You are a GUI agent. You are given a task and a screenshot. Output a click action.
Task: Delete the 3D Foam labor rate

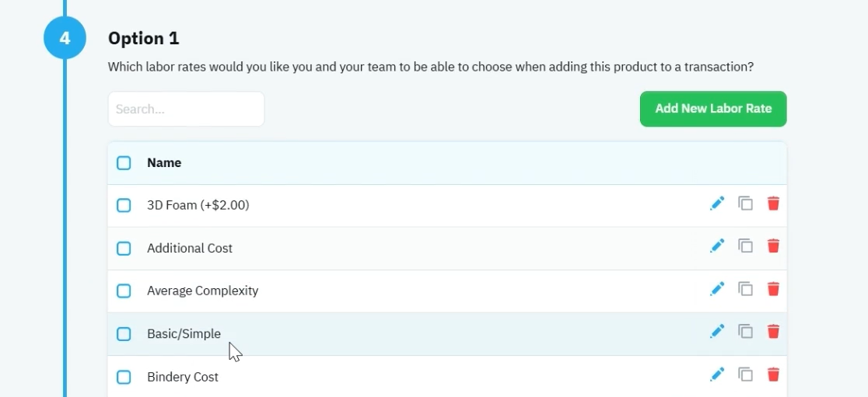[773, 204]
